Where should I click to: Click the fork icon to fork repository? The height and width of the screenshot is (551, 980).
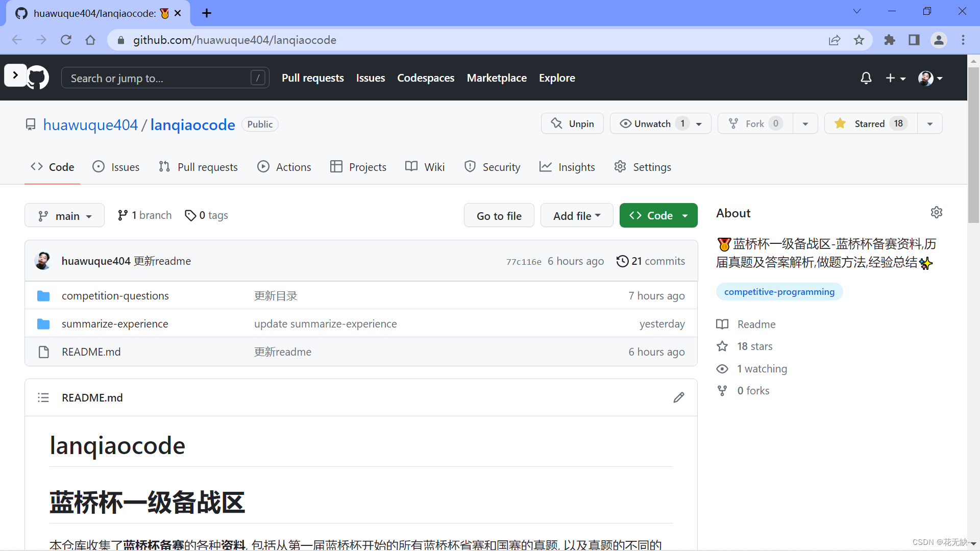736,123
